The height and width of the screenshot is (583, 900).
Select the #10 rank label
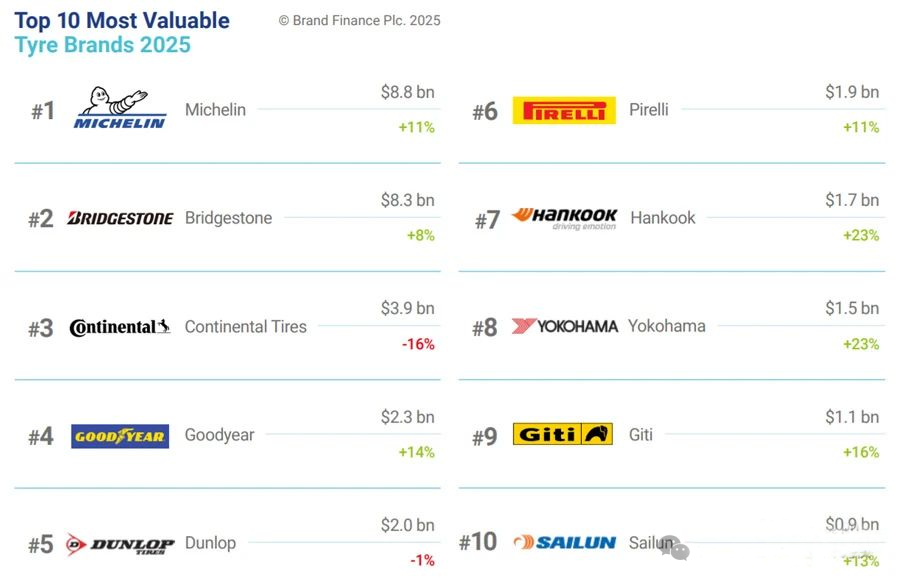[478, 542]
